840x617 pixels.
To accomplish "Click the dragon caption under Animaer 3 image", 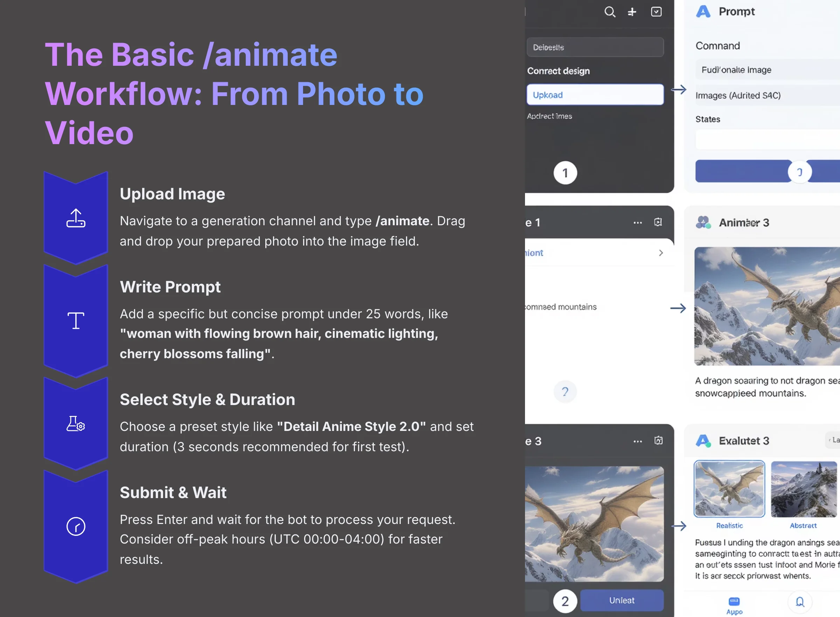I will click(768, 387).
